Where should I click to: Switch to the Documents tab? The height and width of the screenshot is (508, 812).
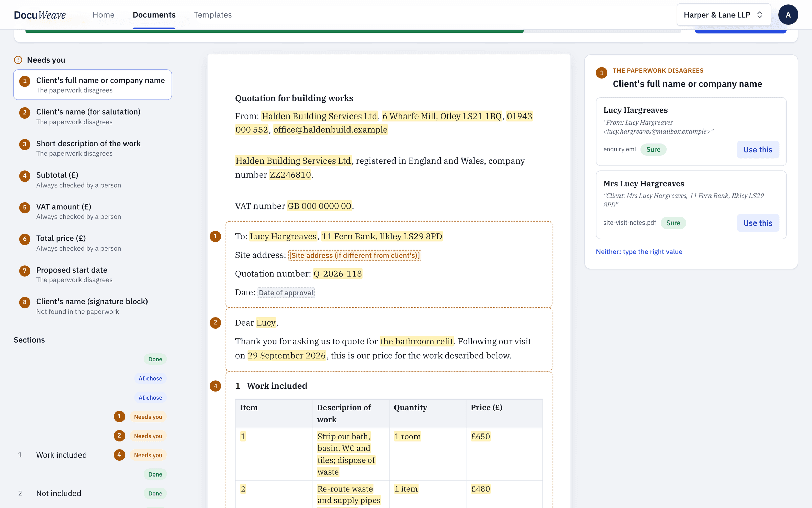click(154, 15)
